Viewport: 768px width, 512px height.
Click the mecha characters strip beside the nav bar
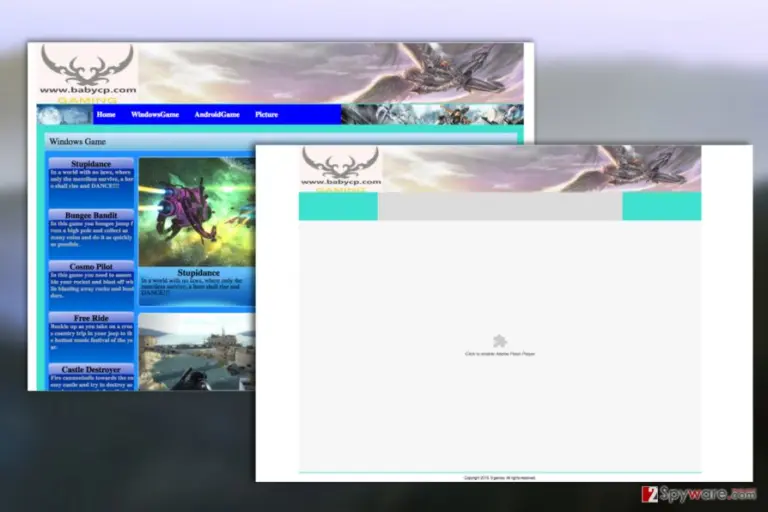tap(432, 115)
